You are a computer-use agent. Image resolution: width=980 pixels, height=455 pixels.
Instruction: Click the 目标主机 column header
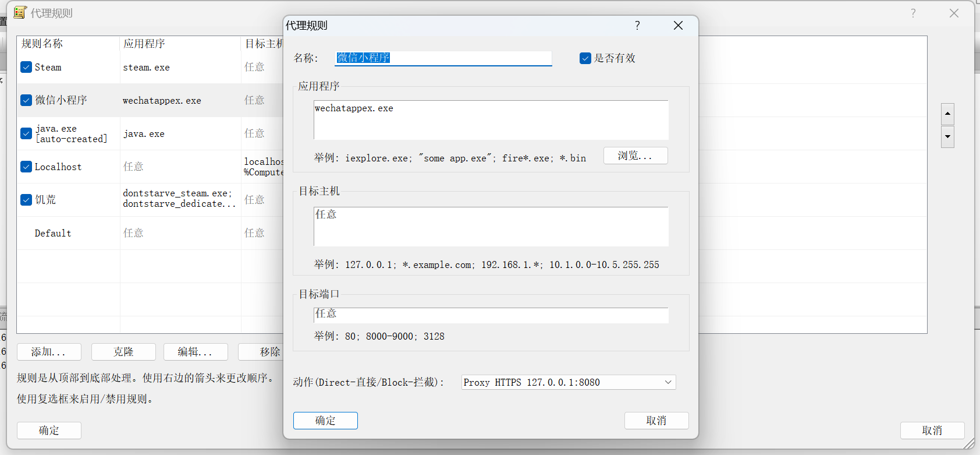coord(262,44)
